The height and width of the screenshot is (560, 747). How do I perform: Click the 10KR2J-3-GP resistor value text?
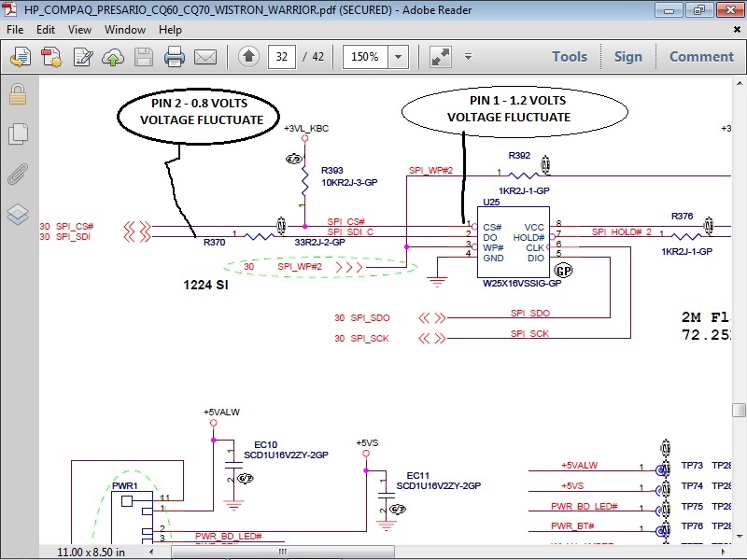pos(349,182)
